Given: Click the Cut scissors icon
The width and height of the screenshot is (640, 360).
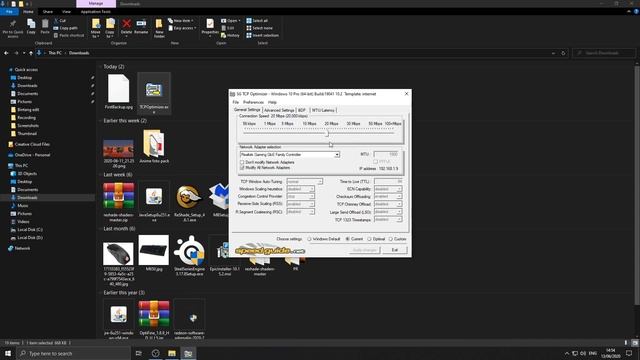Looking at the screenshot, I should click(56, 20).
